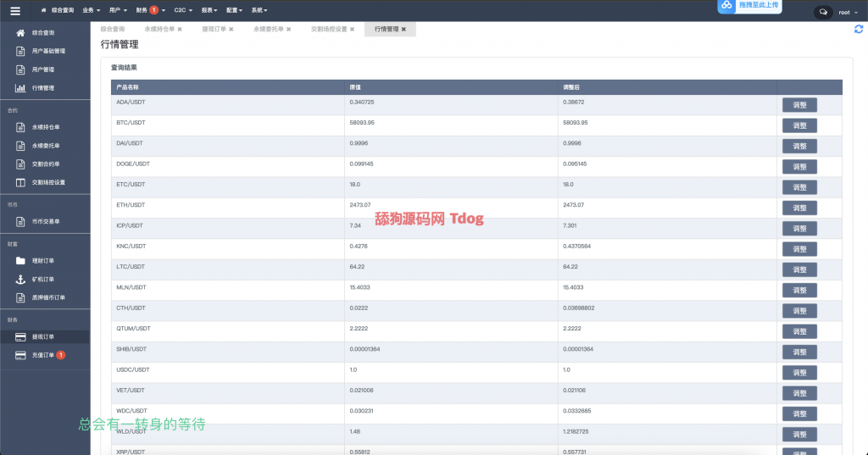The height and width of the screenshot is (455, 868).
Task: Open 矿机订单 anchor icon in sidebar
Action: point(20,279)
